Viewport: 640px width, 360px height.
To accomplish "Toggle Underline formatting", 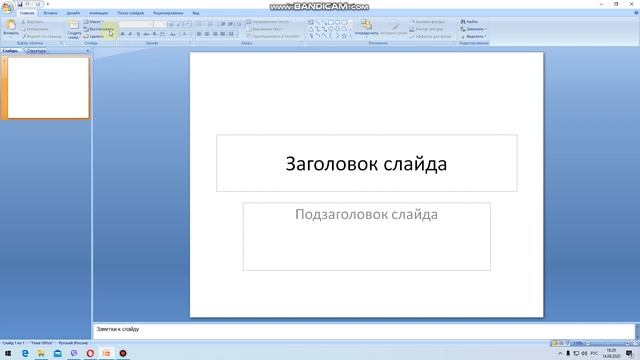I will tap(138, 34).
